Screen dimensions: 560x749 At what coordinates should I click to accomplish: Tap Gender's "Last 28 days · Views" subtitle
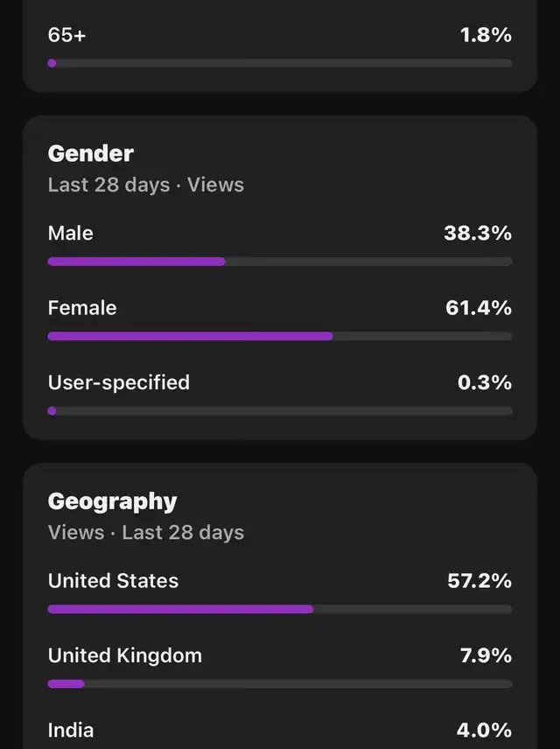click(x=146, y=185)
